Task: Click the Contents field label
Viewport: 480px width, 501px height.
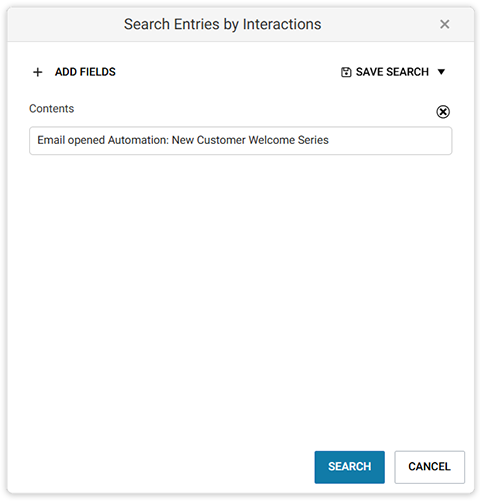Action: [x=52, y=109]
